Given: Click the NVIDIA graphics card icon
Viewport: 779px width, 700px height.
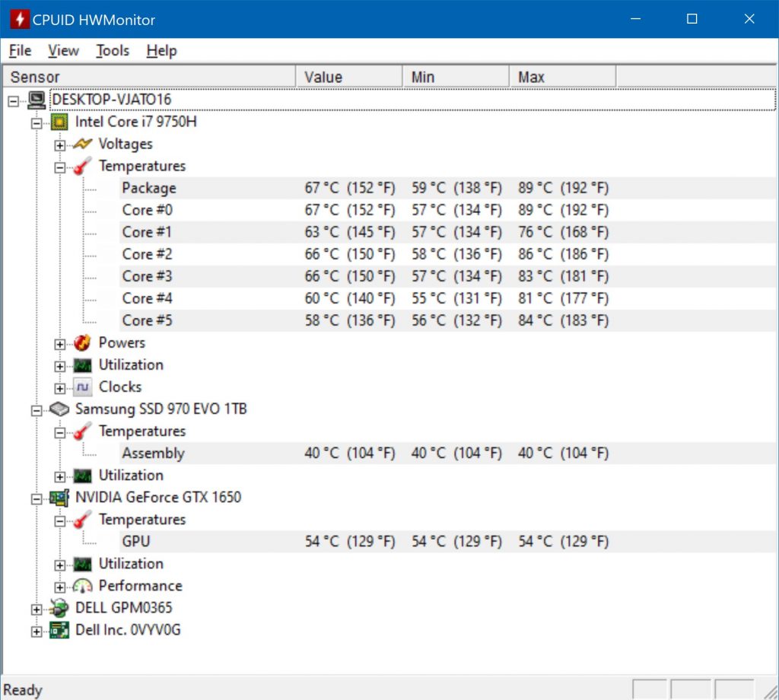Looking at the screenshot, I should pyautogui.click(x=59, y=498).
